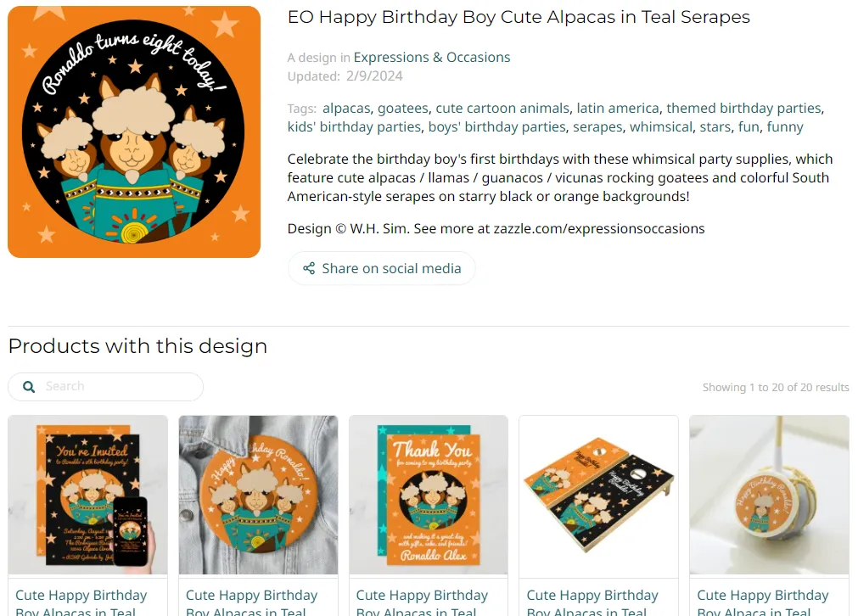Open the 'latin america' tag
The width and height of the screenshot is (858, 616).
(618, 109)
